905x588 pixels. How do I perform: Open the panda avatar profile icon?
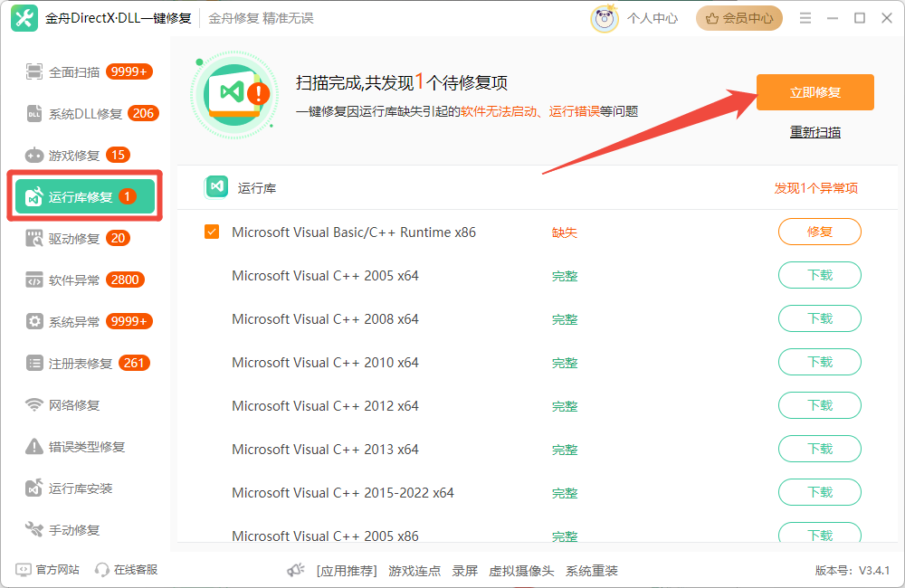604,18
